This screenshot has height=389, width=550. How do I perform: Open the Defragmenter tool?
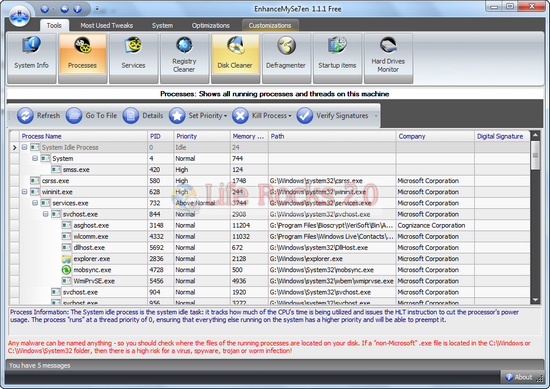point(286,58)
